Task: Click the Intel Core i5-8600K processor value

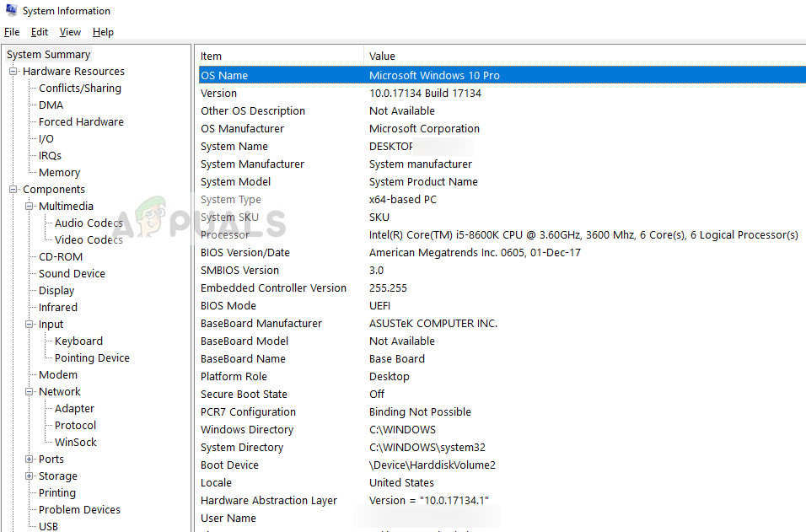Action: click(x=583, y=235)
